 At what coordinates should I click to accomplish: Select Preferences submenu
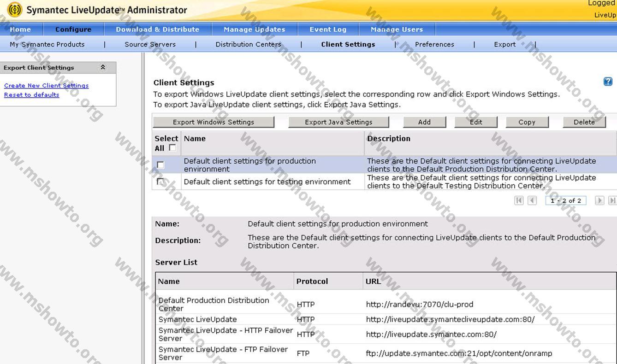(x=434, y=44)
